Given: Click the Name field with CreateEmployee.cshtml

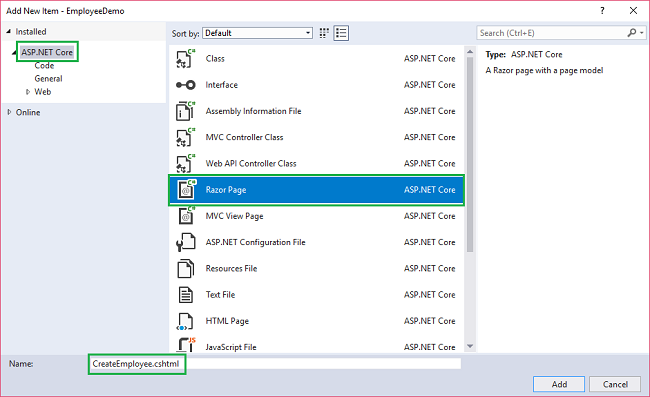Looking at the screenshot, I should click(275, 364).
